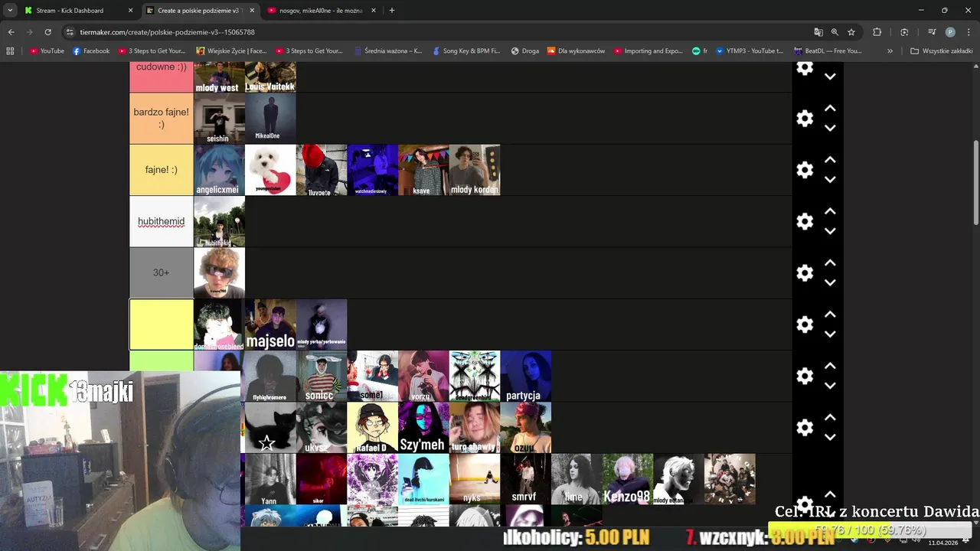Move 'fajne! :)' tier up
980x551 pixels.
pos(830,160)
